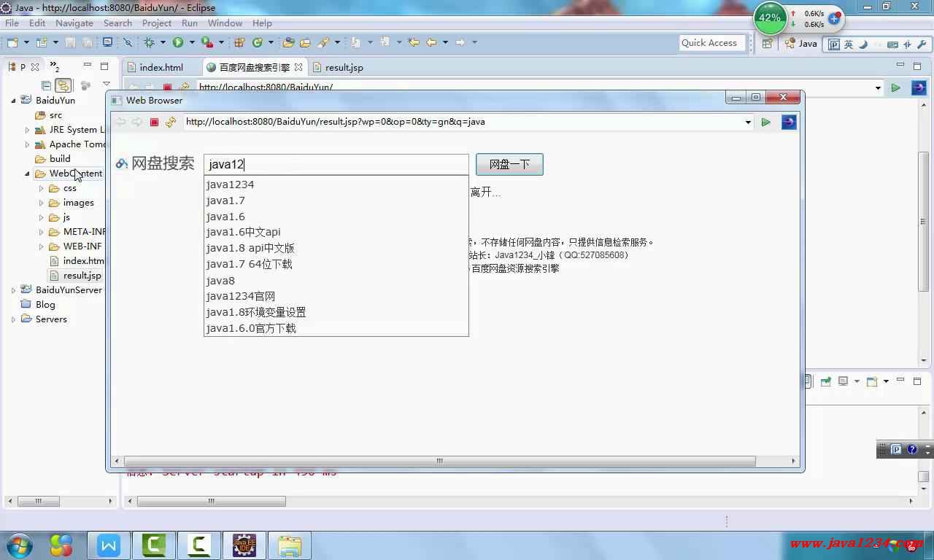The image size is (934, 560).
Task: Click the Open Type icon in toolbar
Action: point(289,42)
